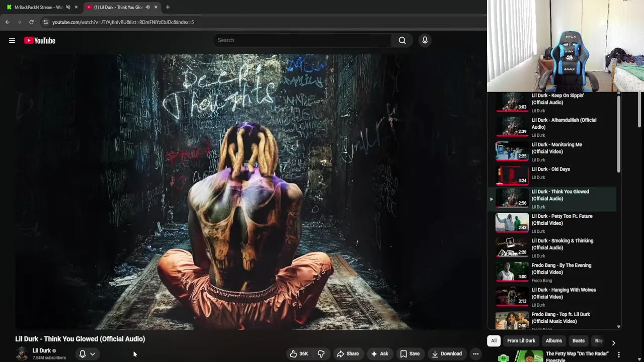This screenshot has width=644, height=362.
Task: Click the Share button
Action: coord(348,354)
